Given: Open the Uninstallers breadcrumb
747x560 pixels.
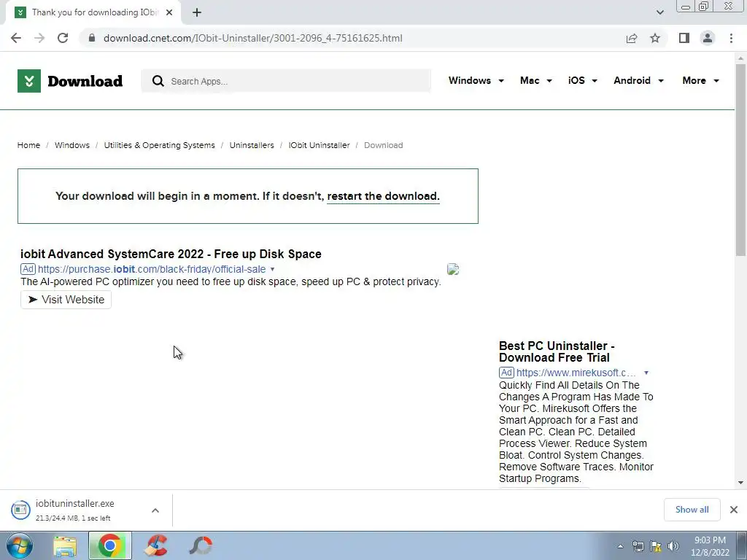Looking at the screenshot, I should point(252,145).
